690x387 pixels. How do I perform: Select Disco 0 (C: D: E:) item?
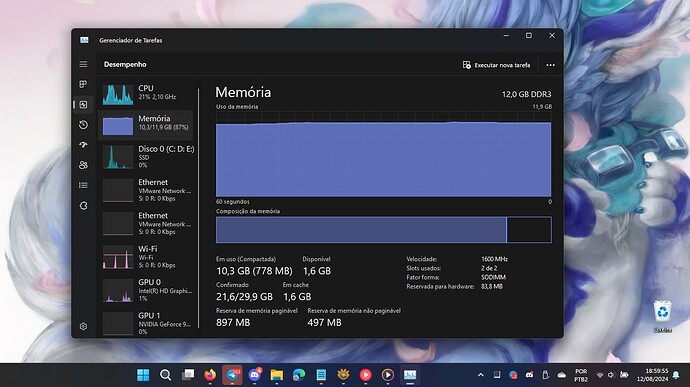tap(146, 157)
